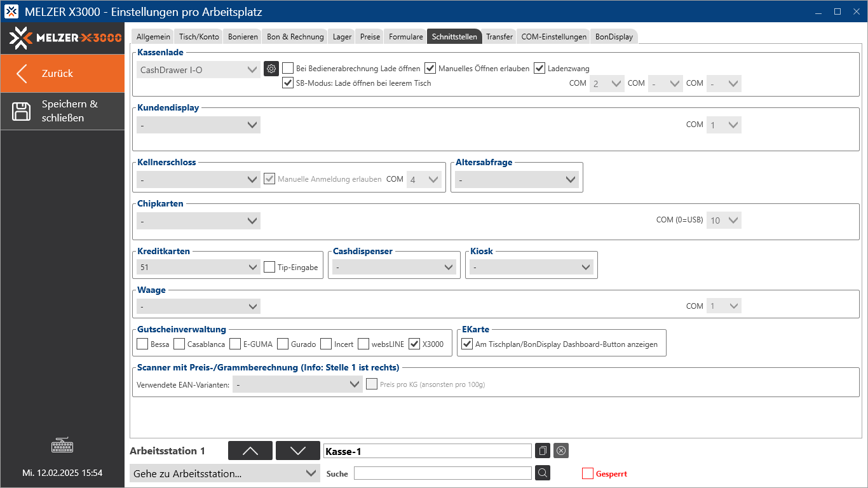Enable Tip-Eingabe for credit cards
The width and height of the screenshot is (868, 488).
click(x=269, y=268)
